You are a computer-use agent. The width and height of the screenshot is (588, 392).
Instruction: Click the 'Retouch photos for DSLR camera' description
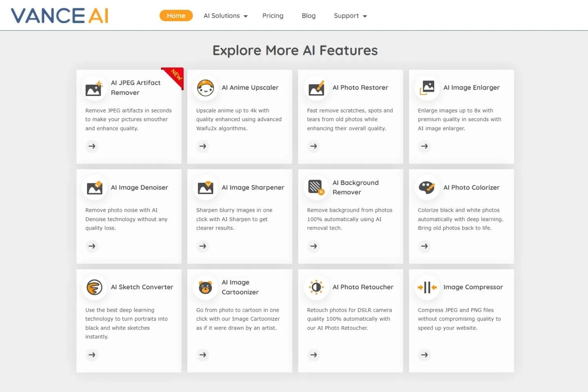pos(349,319)
